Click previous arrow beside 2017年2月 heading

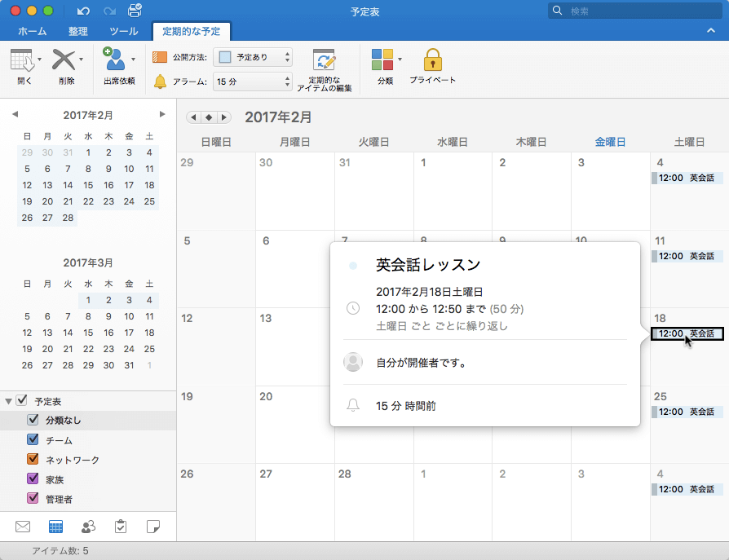193,117
